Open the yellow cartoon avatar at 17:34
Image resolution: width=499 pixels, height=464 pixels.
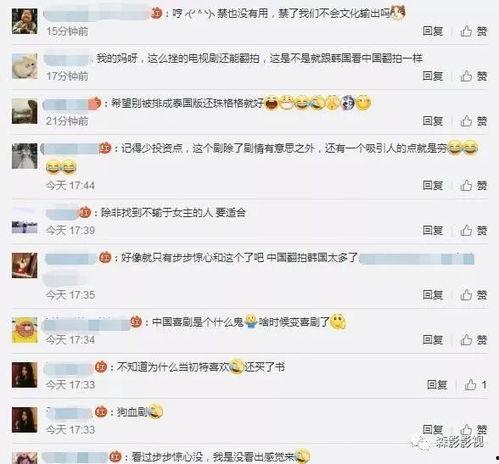(24, 330)
